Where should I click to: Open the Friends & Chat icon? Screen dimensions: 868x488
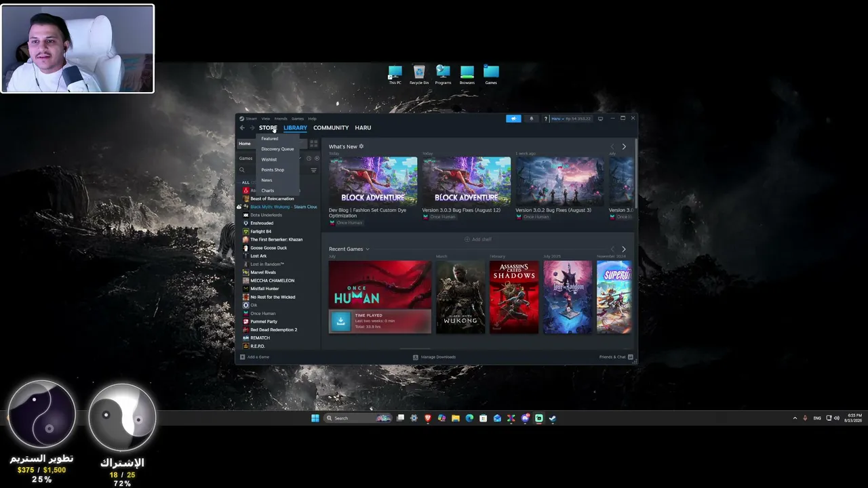coord(631,357)
